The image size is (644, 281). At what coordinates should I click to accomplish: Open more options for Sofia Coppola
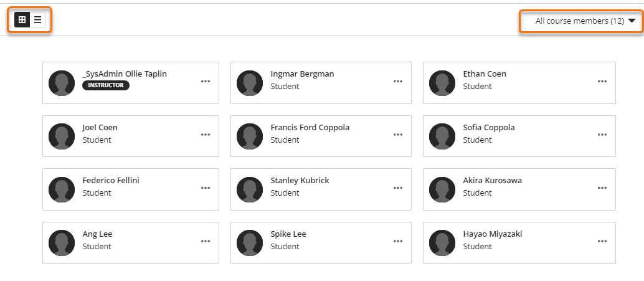(602, 135)
